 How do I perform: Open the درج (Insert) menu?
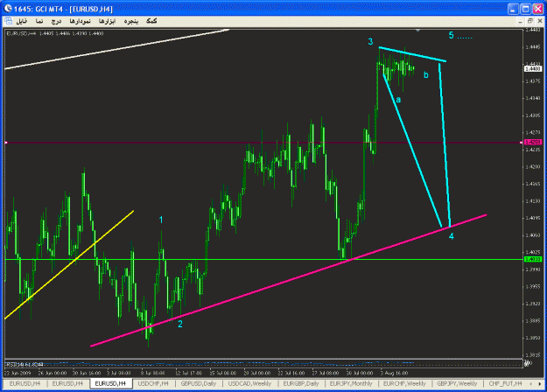(x=57, y=21)
